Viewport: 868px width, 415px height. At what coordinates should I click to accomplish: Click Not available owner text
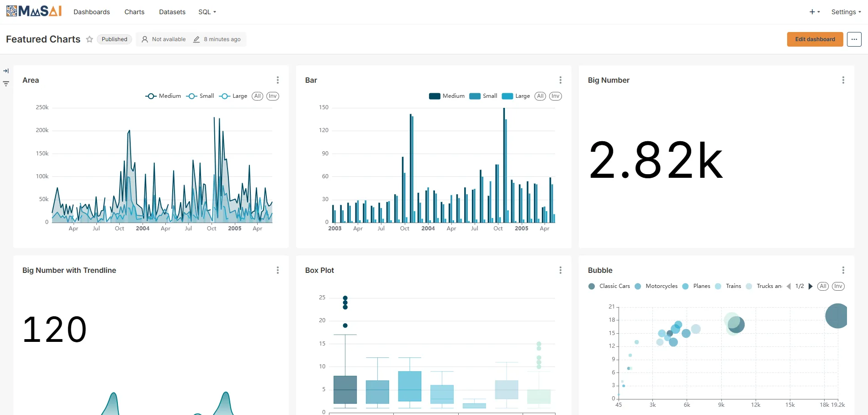pyautogui.click(x=169, y=39)
